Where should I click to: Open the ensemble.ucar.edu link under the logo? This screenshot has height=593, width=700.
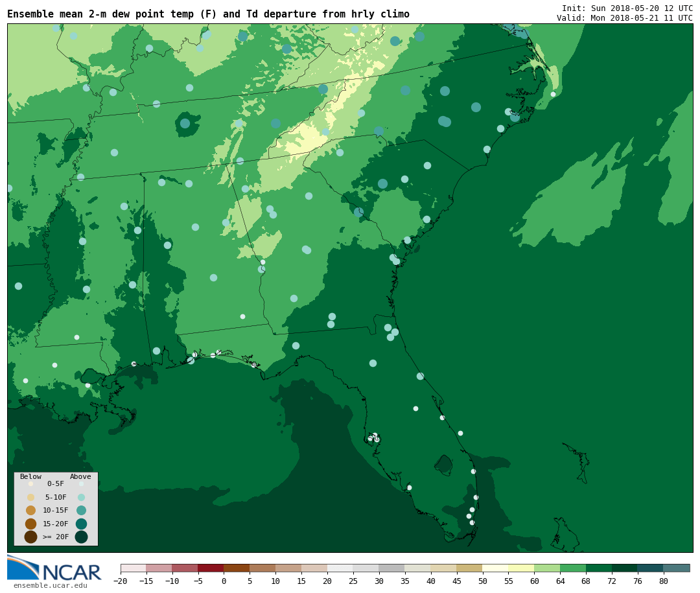(x=51, y=585)
